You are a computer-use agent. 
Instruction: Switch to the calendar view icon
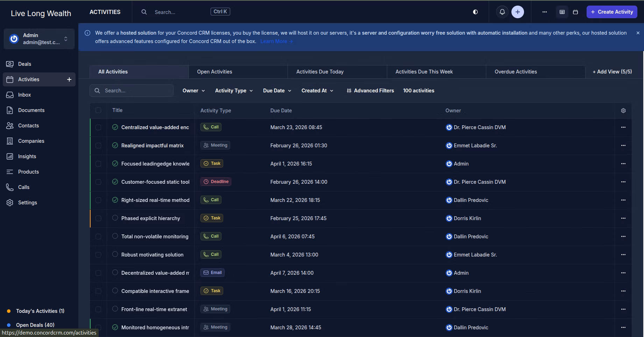[575, 12]
